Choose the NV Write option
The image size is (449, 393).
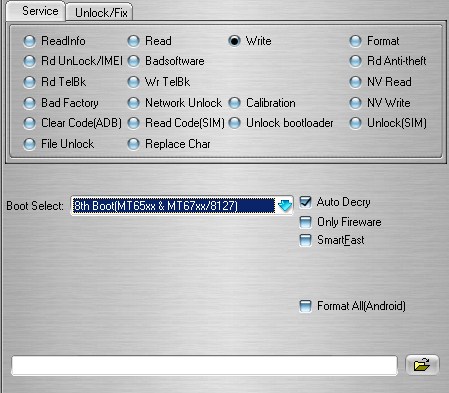(355, 103)
